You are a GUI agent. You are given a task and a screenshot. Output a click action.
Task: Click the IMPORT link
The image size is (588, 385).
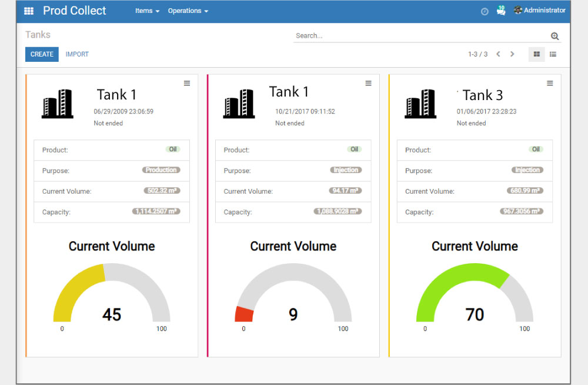77,54
